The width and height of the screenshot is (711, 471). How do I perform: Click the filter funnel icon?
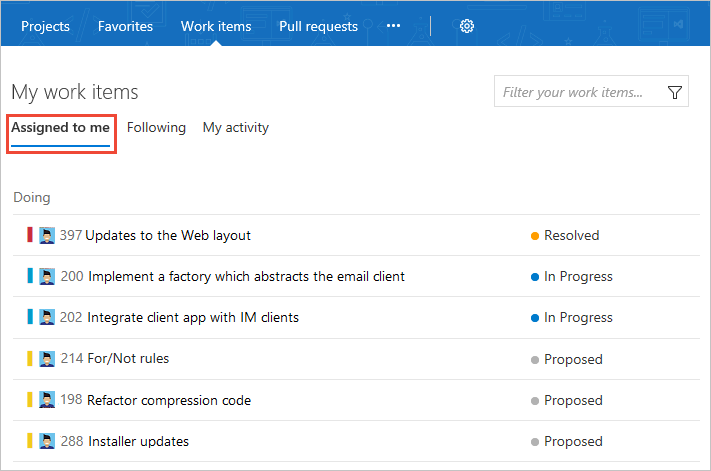pyautogui.click(x=675, y=92)
